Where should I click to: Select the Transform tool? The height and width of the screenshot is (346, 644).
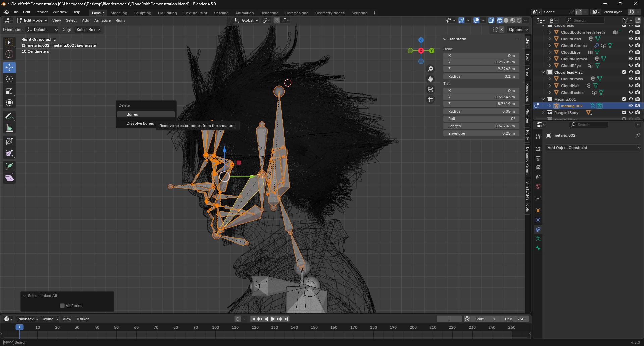[x=9, y=103]
